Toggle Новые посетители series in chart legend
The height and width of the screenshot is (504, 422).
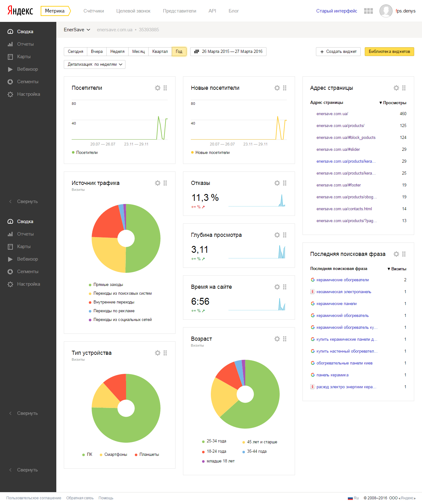[210, 153]
